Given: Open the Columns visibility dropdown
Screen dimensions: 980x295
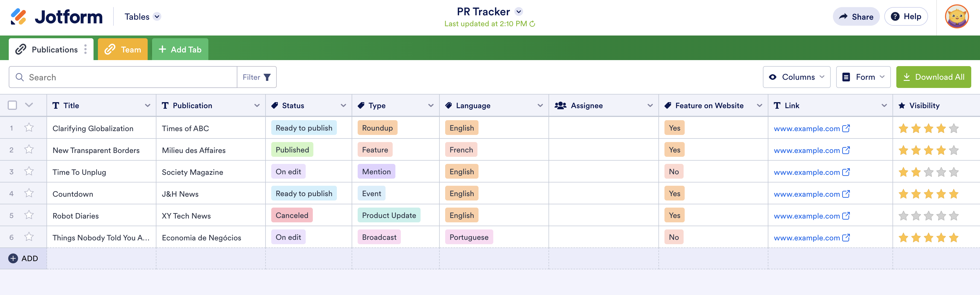Looking at the screenshot, I should (796, 77).
